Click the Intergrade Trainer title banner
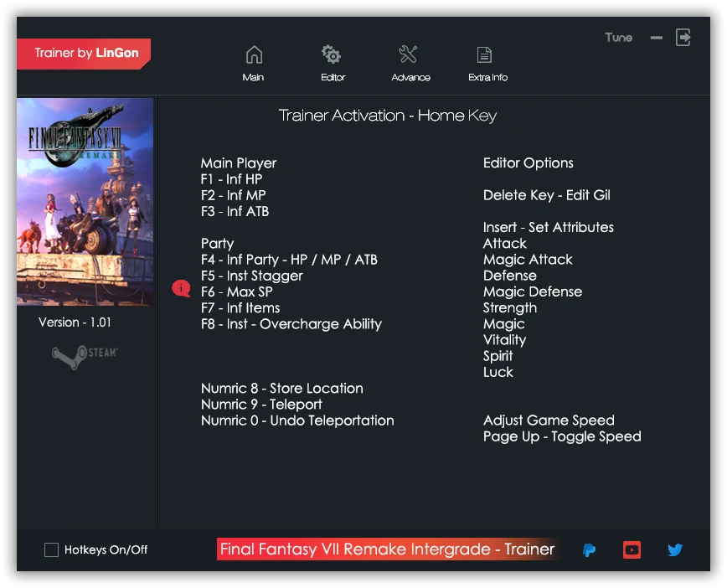Image resolution: width=727 pixels, height=588 pixels. coord(388,549)
